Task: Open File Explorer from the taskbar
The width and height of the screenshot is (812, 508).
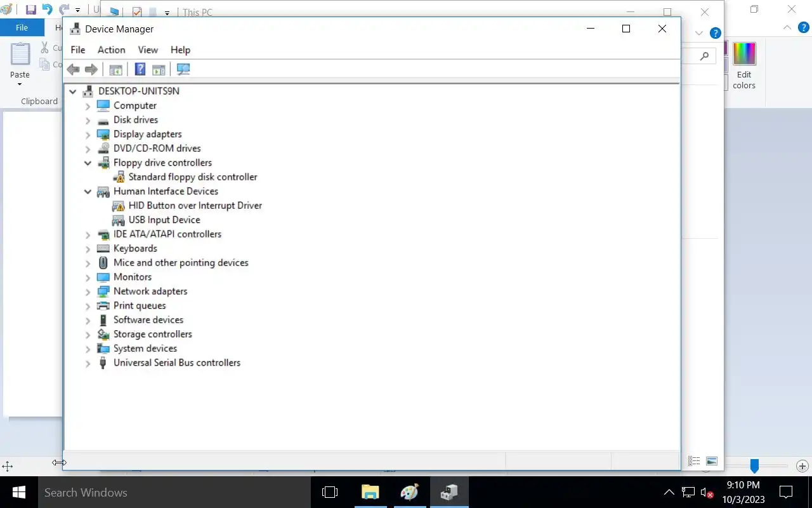Action: 370,492
